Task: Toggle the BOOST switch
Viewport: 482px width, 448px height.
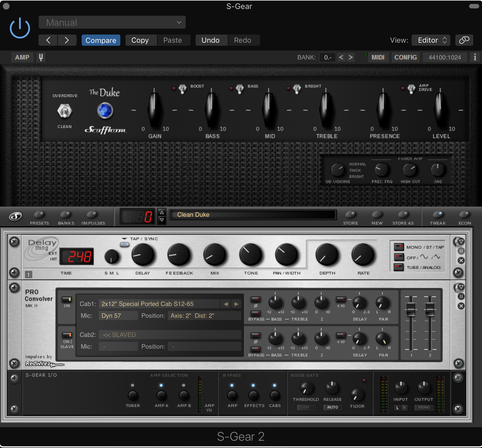Action: [x=182, y=89]
